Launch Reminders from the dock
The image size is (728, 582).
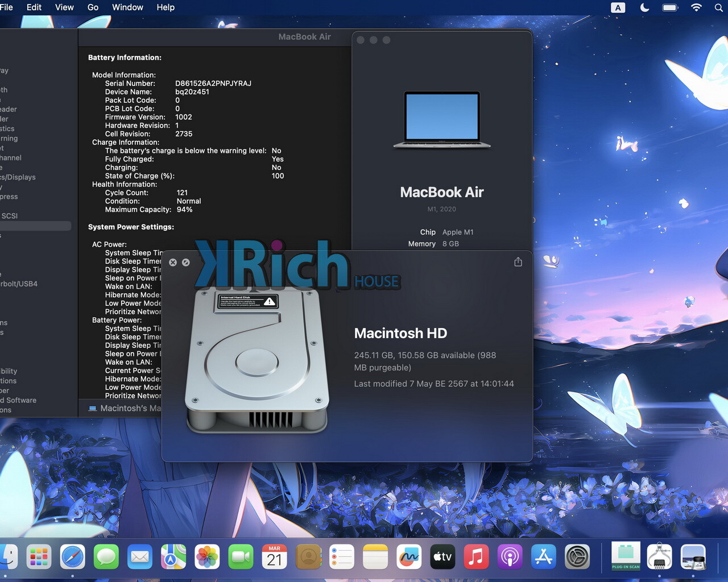[x=342, y=557]
